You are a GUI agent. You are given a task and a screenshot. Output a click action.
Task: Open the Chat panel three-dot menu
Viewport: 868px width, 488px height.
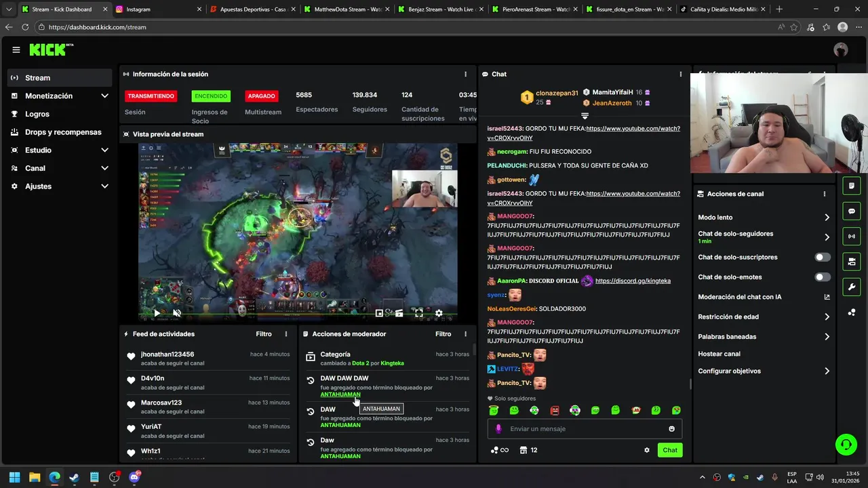point(681,74)
